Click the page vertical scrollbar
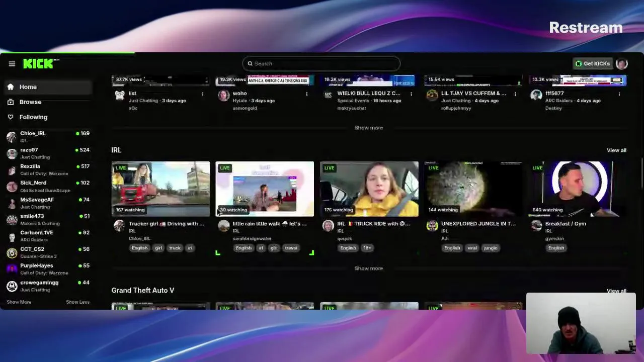The width and height of the screenshot is (644, 362). (641, 173)
